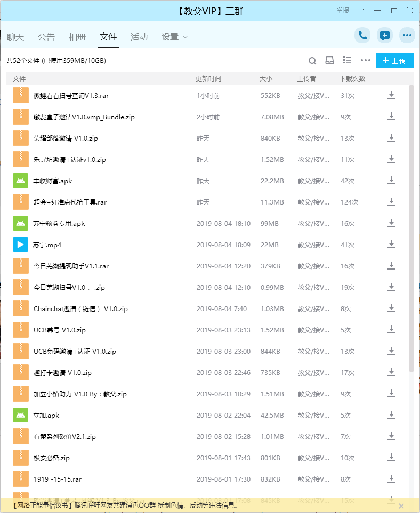Screen dimensions: 420x513
Task: Click the 124次 download count
Action: (x=349, y=202)
